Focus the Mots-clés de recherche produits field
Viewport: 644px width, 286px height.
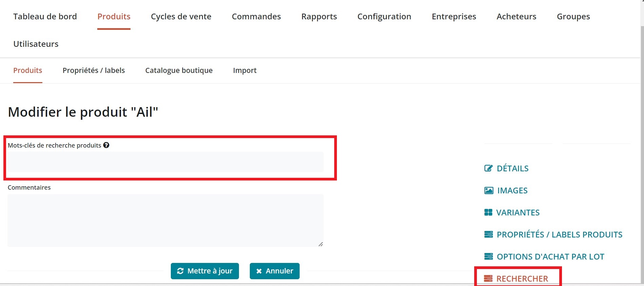coord(165,162)
